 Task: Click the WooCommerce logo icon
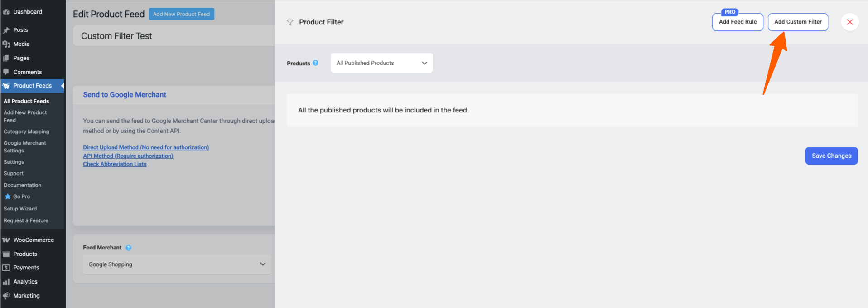coord(6,240)
